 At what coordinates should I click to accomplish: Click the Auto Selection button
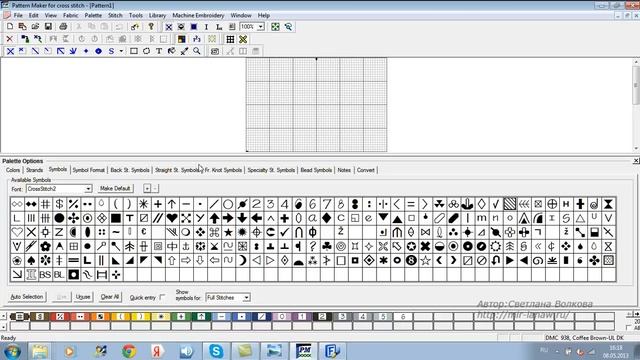(x=27, y=297)
